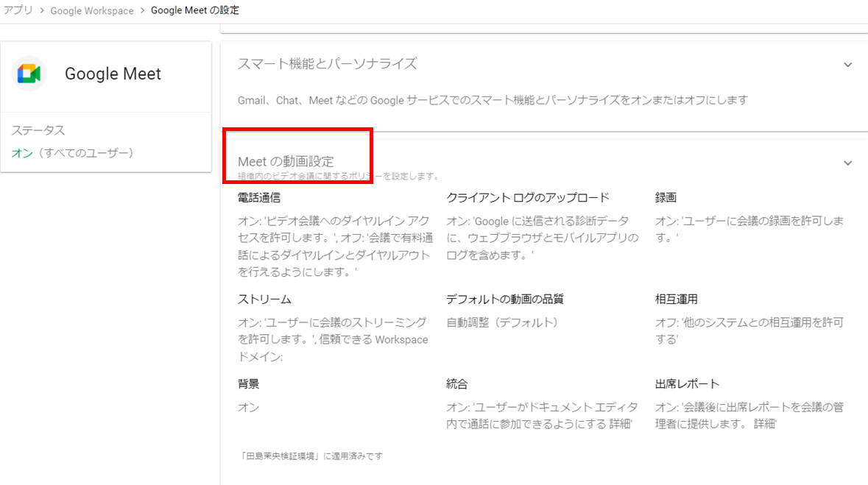This screenshot has height=485, width=868.
Task: Click the ドキュメント エディタ内で通話 description
Action: [x=542, y=416]
